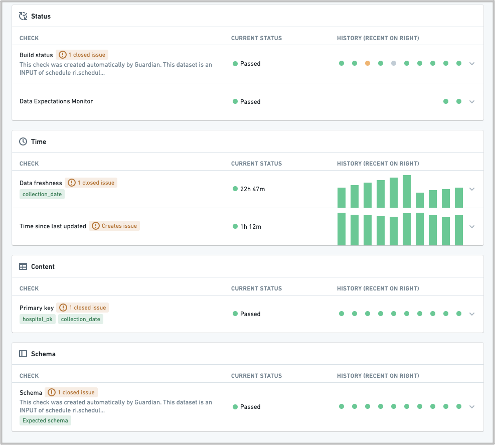Screen dimensions: 496x446
Task: Click the warning icon on Data freshness issue
Action: (x=71, y=183)
